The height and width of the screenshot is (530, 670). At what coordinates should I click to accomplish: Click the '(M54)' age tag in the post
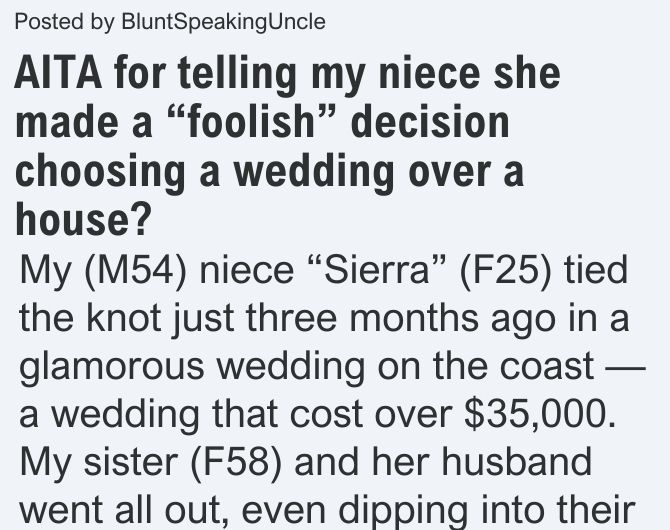point(135,271)
